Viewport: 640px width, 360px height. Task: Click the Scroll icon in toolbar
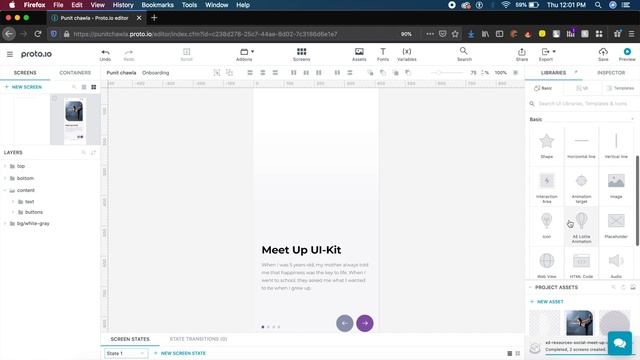(187, 51)
